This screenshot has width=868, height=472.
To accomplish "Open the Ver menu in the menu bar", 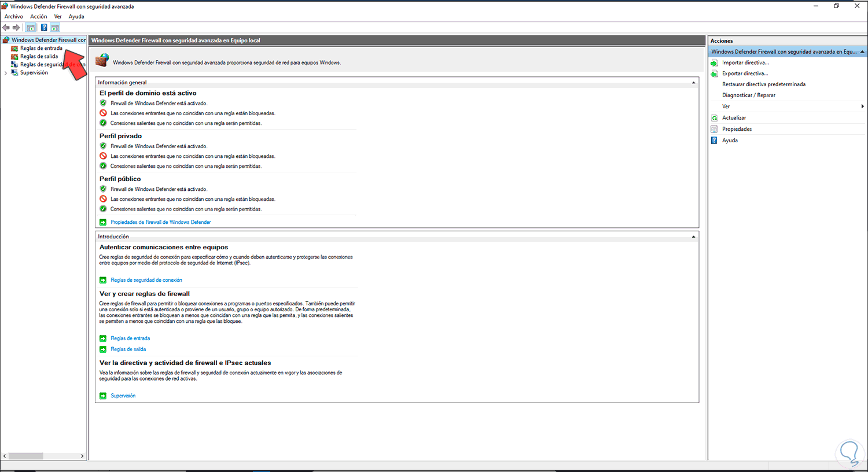I will coord(58,17).
